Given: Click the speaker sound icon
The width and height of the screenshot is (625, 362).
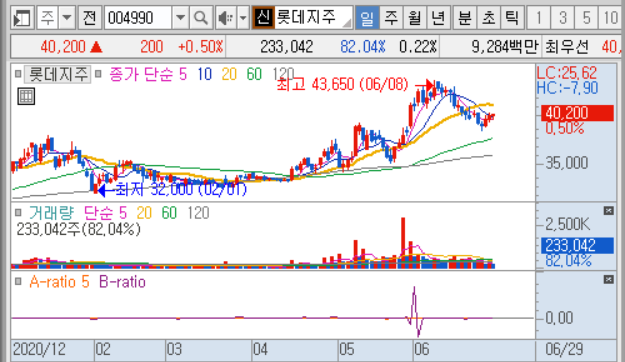Looking at the screenshot, I should tap(226, 18).
